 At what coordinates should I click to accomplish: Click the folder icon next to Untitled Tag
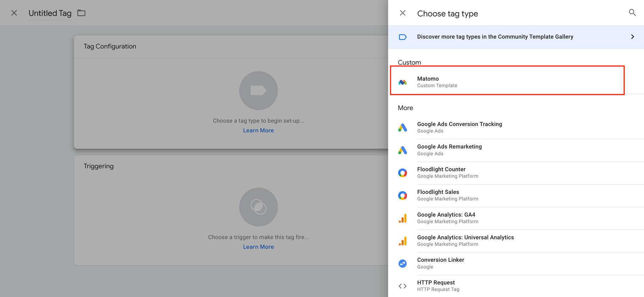[81, 13]
